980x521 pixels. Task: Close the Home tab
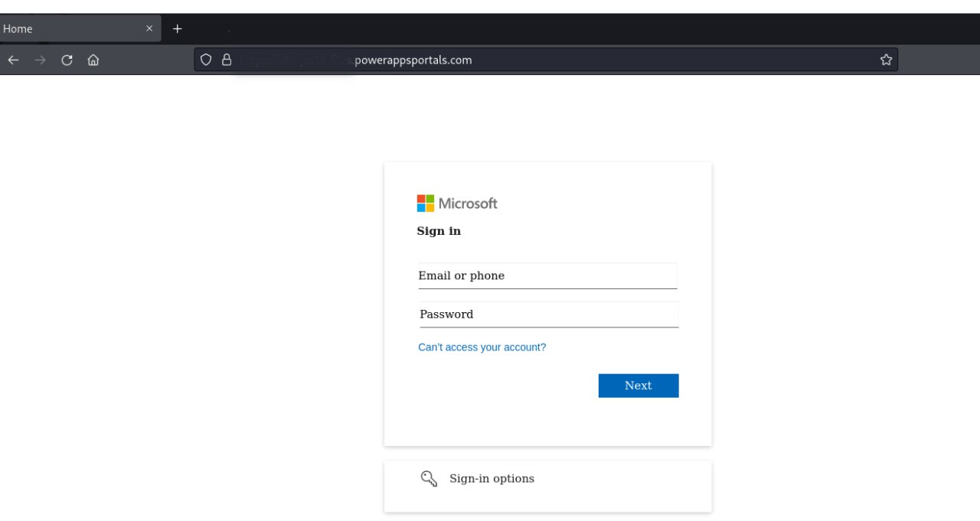pos(149,28)
